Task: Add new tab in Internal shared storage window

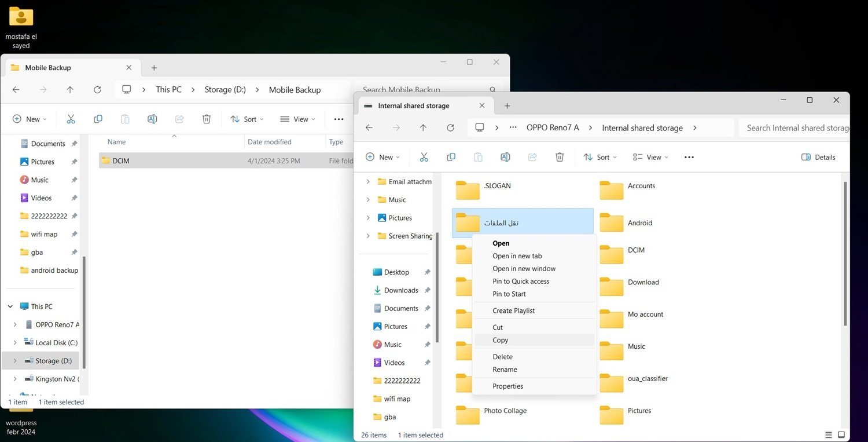Action: point(507,106)
